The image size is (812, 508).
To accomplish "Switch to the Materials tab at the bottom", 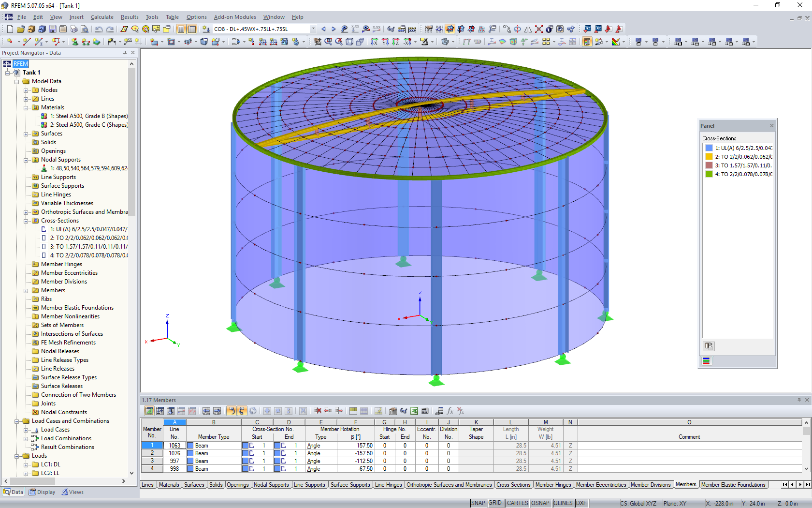I will [x=169, y=484].
